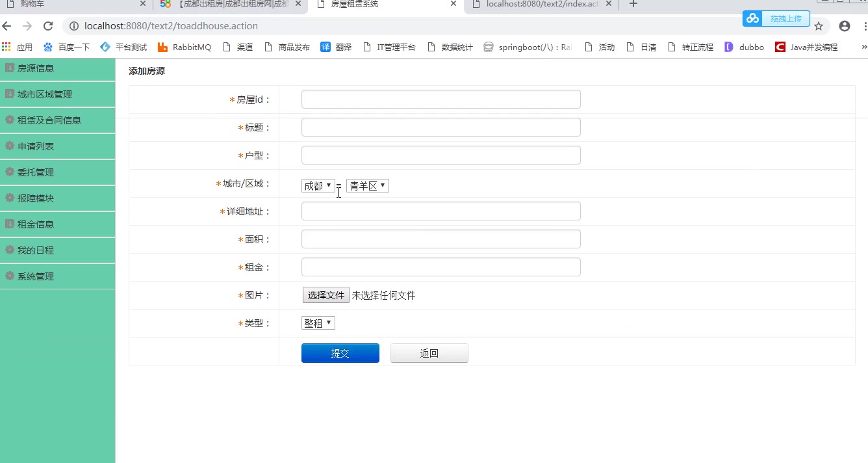Open the city dropdown showing 成都
This screenshot has width=868, height=463.
pyautogui.click(x=318, y=186)
